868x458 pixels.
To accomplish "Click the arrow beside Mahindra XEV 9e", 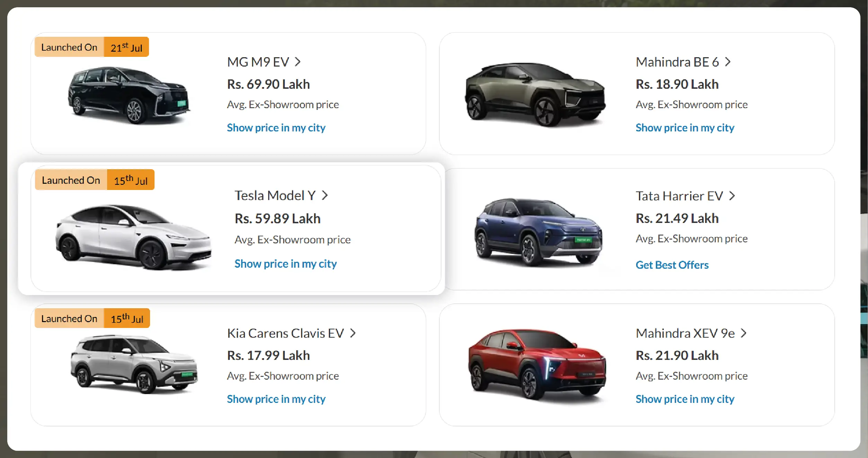I will tap(744, 333).
